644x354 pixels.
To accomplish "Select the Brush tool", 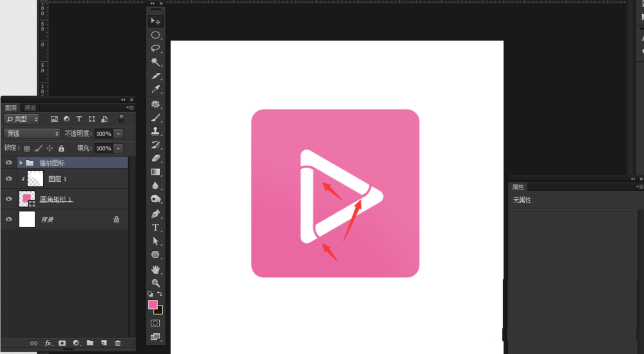I will coord(156,117).
